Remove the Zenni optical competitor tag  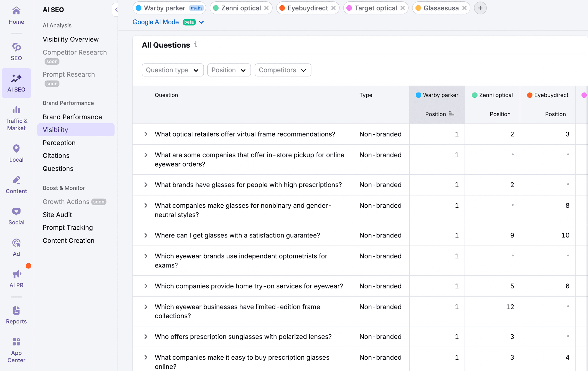point(267,8)
